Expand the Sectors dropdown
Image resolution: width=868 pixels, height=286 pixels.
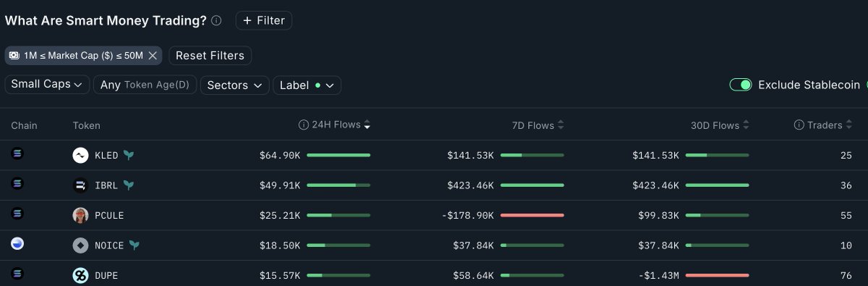pyautogui.click(x=234, y=85)
